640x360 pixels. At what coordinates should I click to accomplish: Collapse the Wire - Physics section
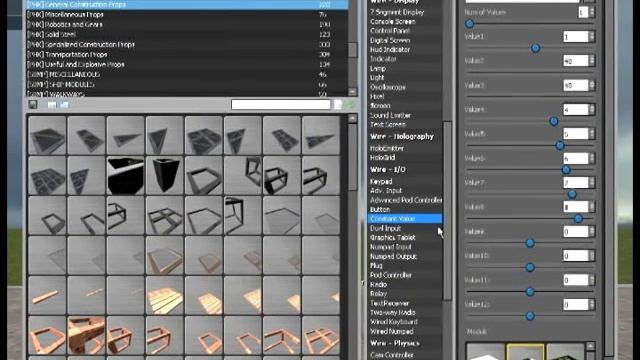[395, 343]
